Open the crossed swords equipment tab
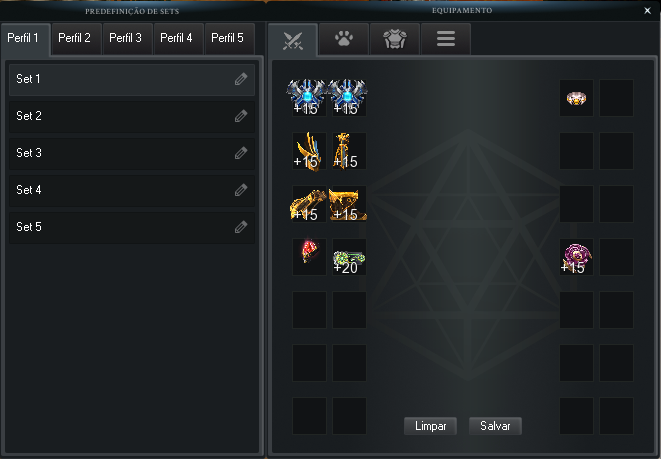The image size is (661, 459). [293, 40]
